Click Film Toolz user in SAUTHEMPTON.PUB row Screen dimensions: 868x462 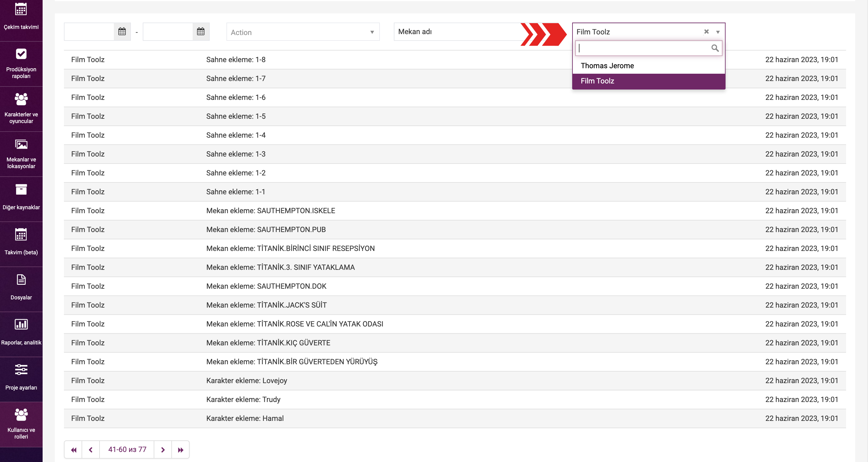(88, 230)
